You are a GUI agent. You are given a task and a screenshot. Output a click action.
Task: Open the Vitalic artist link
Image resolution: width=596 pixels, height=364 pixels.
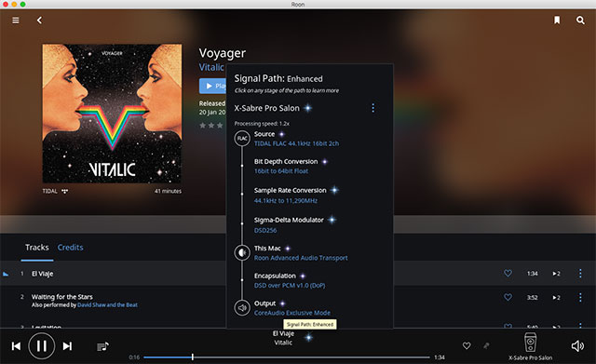coord(211,67)
